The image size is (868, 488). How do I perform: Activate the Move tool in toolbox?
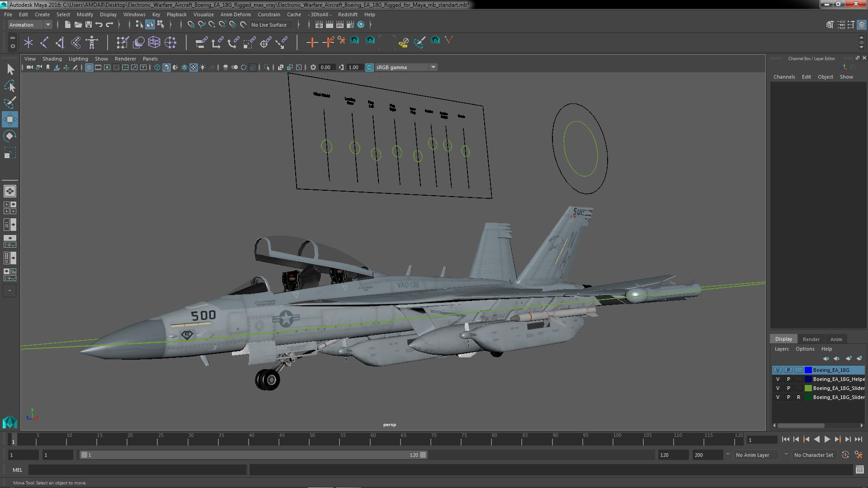10,119
